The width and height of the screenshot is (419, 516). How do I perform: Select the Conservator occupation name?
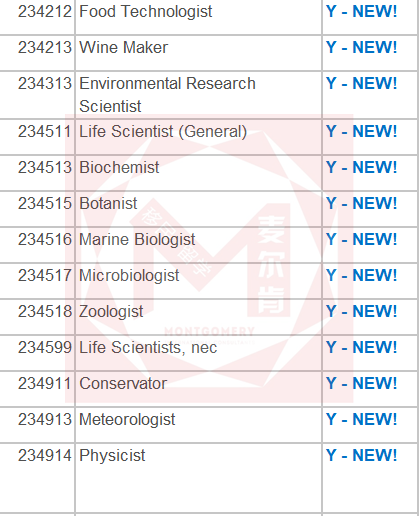(x=123, y=383)
